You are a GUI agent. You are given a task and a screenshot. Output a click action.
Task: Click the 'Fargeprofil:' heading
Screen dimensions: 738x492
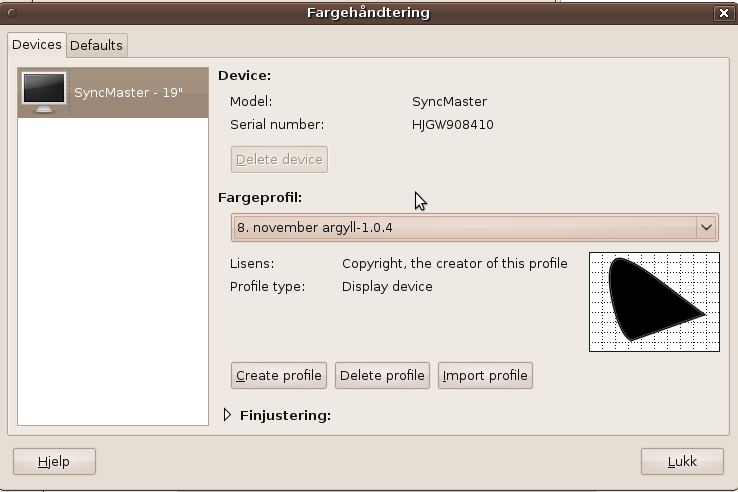point(260,198)
